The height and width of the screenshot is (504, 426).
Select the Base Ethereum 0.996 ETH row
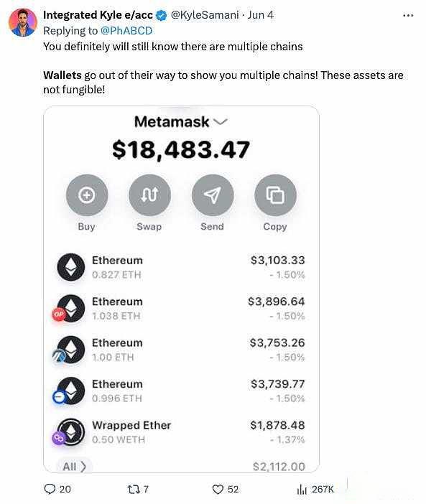(x=181, y=391)
